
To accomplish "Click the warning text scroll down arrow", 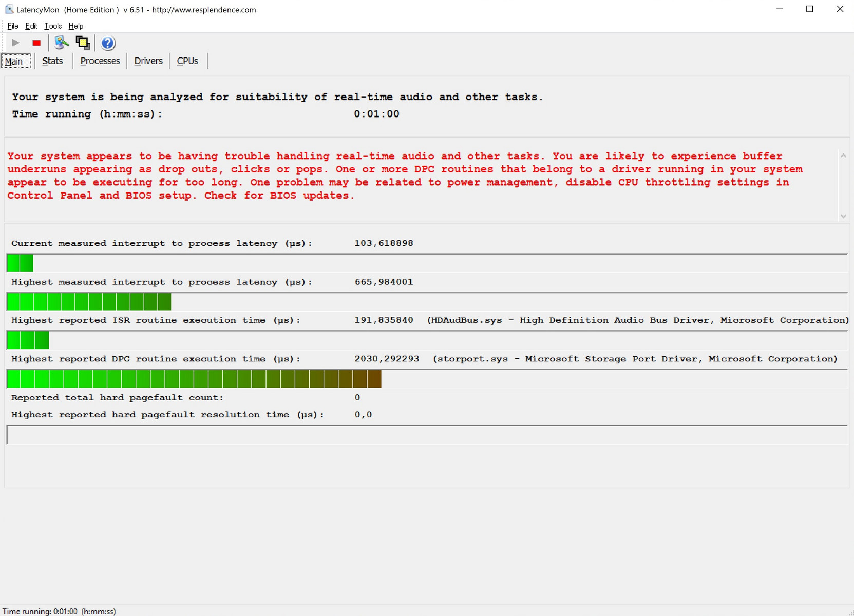I will pyautogui.click(x=843, y=216).
